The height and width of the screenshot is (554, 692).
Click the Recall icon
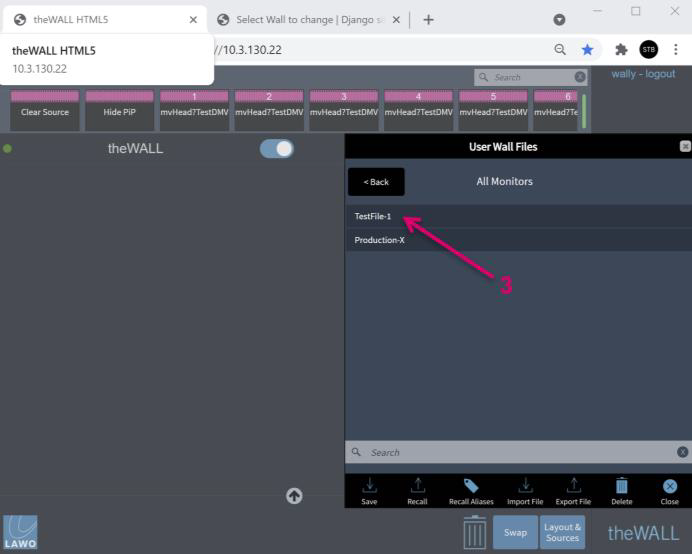(x=417, y=485)
